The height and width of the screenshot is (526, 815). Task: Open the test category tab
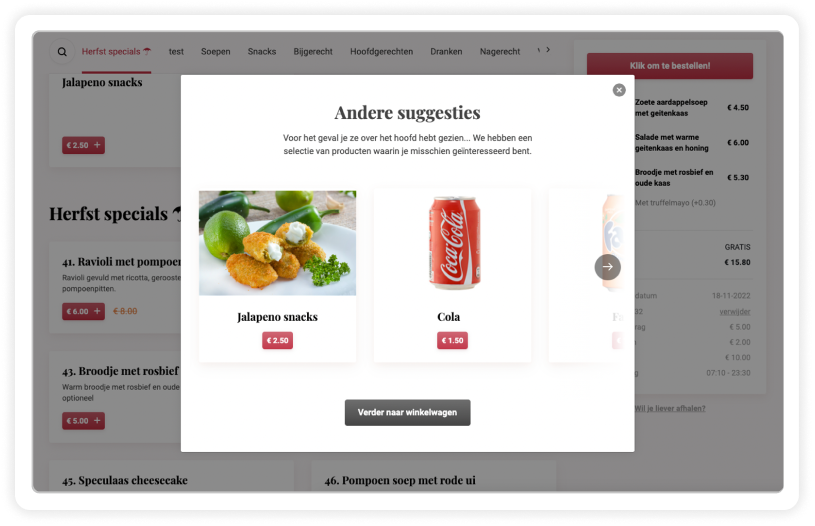click(x=176, y=51)
